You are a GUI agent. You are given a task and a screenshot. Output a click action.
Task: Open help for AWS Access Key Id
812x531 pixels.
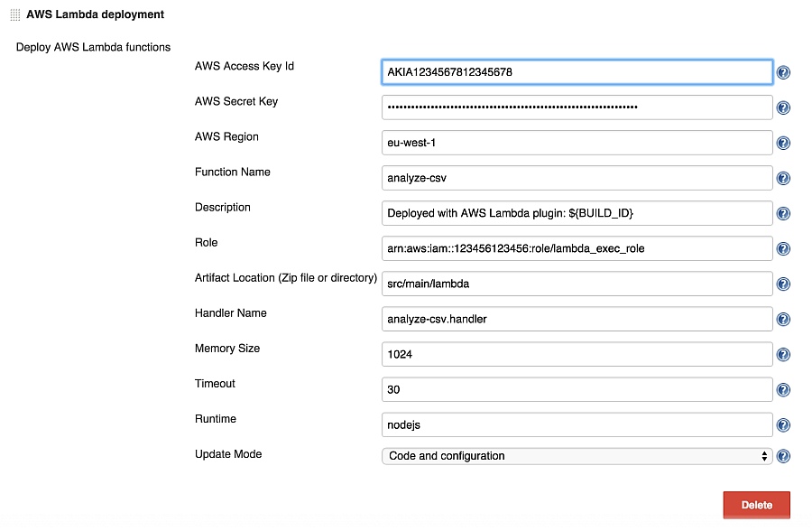click(x=783, y=72)
